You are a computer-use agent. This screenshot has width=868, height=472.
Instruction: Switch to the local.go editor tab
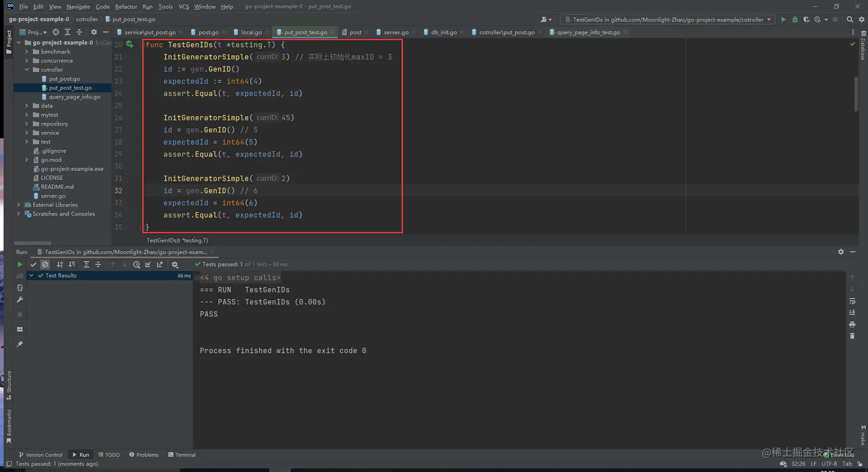click(251, 32)
